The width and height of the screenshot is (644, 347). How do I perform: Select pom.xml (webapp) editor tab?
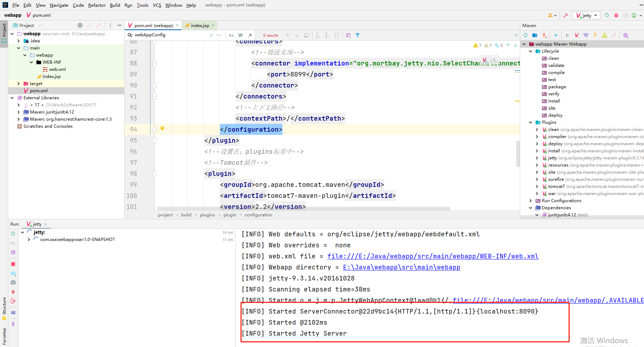(153, 25)
